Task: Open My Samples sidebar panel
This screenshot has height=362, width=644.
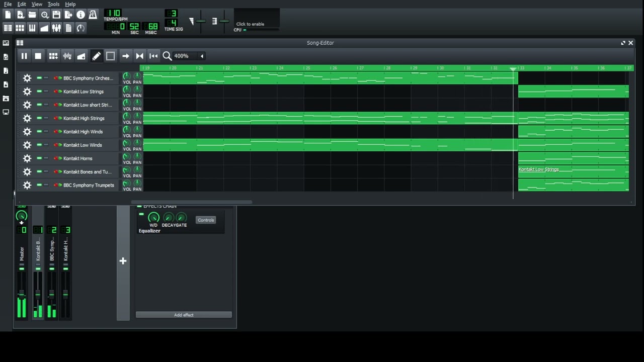Action: (6, 71)
